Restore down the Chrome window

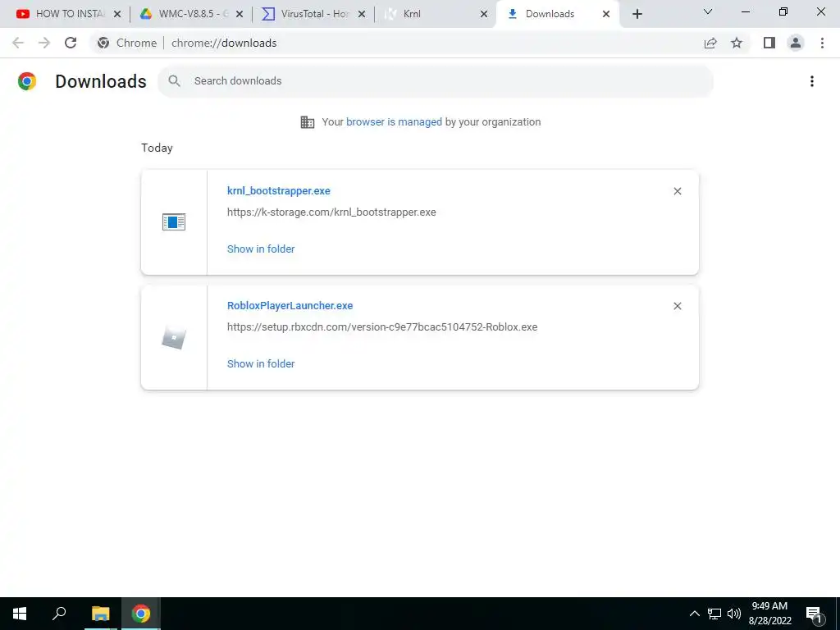[x=783, y=11]
